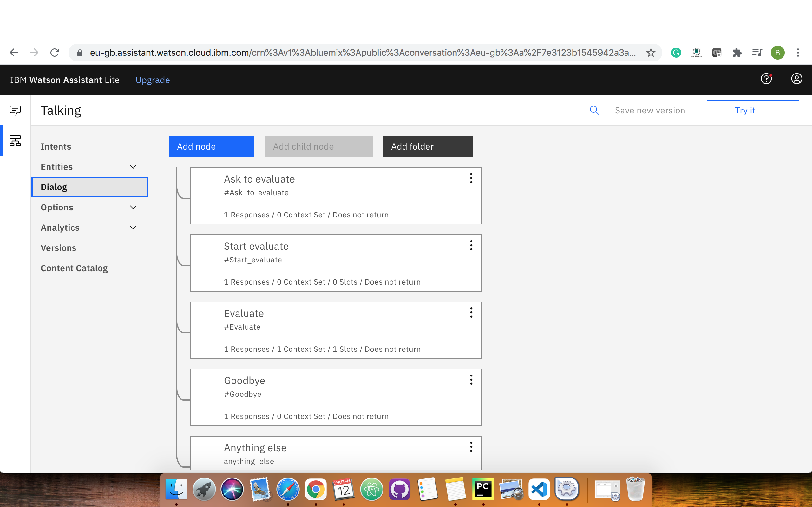Open overflow menu on Ask to evaluate node

[x=471, y=178]
